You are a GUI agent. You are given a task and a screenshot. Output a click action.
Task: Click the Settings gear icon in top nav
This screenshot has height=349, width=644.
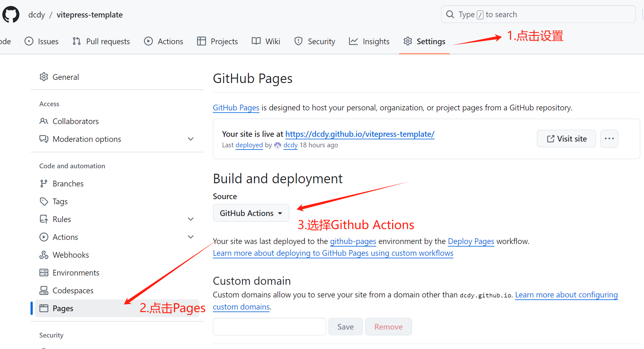coord(408,41)
